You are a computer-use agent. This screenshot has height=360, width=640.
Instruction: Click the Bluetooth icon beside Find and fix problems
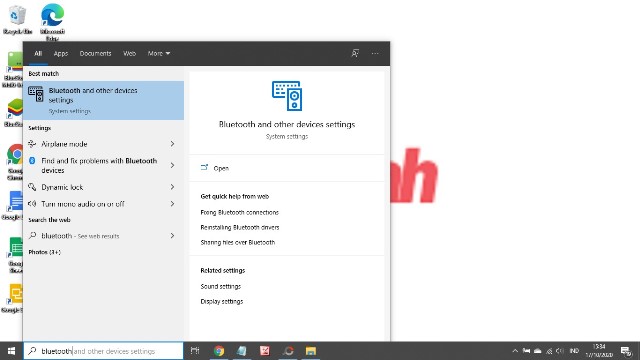32,161
